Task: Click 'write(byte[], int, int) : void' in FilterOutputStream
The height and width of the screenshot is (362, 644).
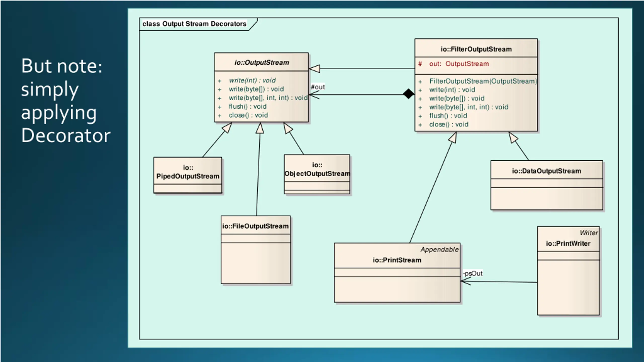Action: 469,107
